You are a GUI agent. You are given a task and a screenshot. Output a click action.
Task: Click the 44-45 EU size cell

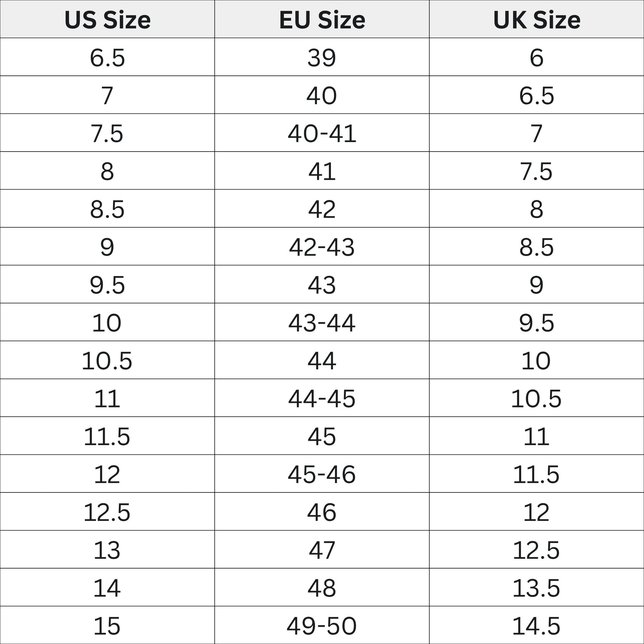pyautogui.click(x=322, y=398)
